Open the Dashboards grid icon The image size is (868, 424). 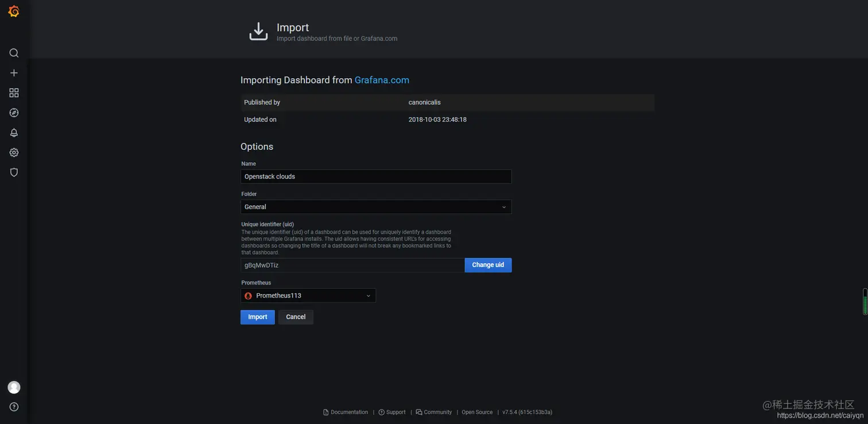[x=14, y=92]
